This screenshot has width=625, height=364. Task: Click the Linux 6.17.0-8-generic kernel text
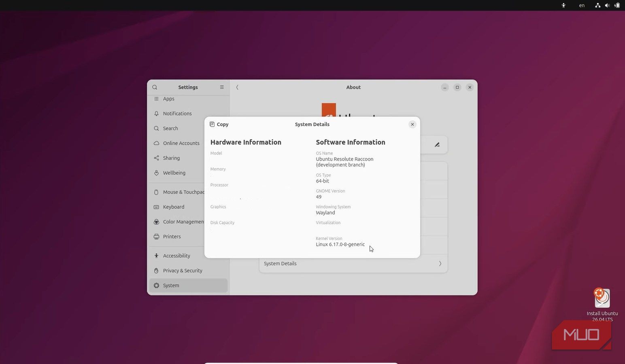(x=340, y=244)
